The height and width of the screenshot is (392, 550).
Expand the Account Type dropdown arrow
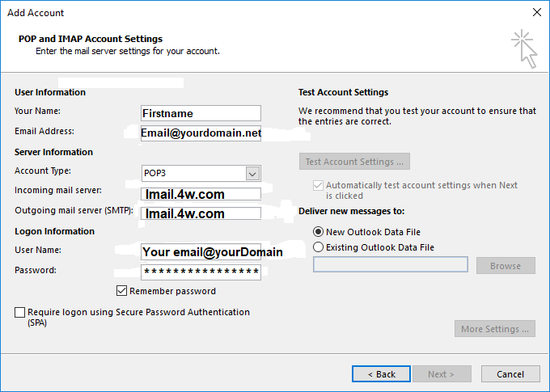252,173
